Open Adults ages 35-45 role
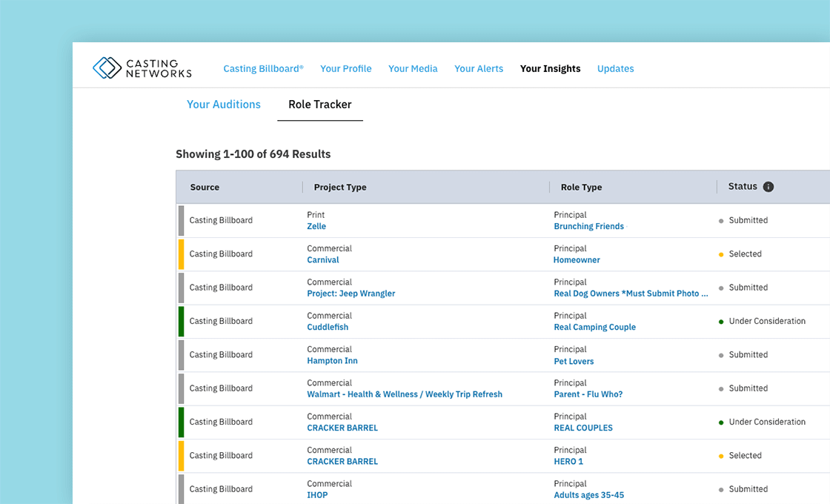 588,495
